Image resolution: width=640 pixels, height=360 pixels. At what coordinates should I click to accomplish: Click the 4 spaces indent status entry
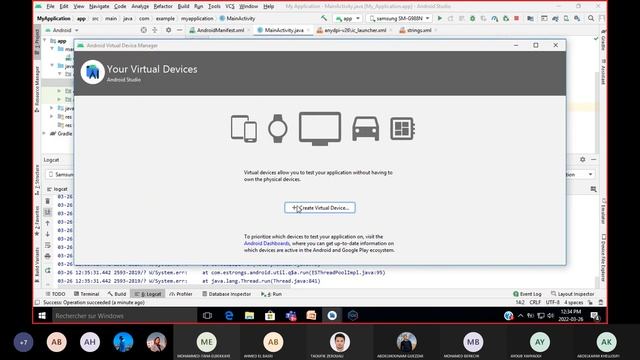573,302
